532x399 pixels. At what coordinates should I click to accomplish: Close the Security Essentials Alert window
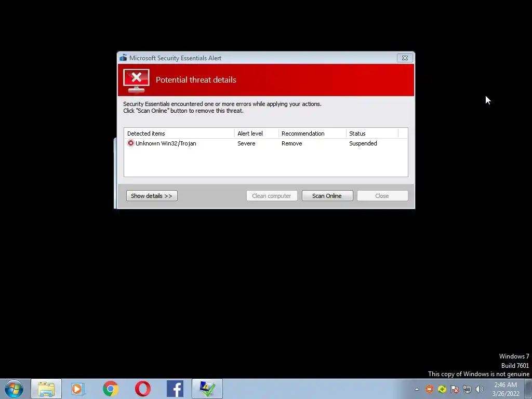click(x=405, y=58)
